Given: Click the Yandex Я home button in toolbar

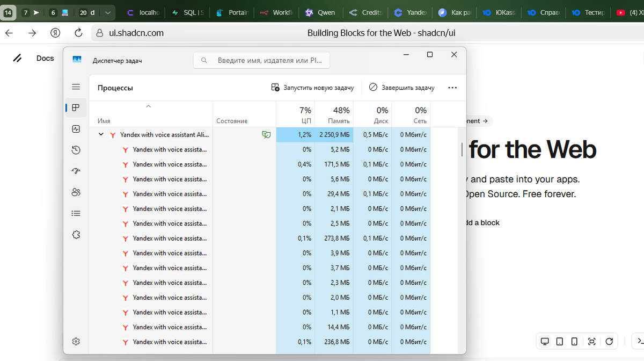Looking at the screenshot, I should pyautogui.click(x=55, y=33).
